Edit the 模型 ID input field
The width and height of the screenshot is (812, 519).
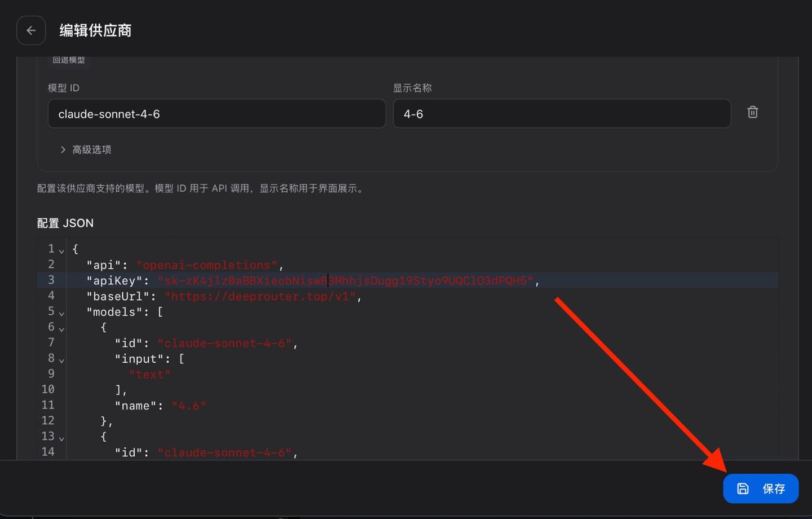pos(217,113)
